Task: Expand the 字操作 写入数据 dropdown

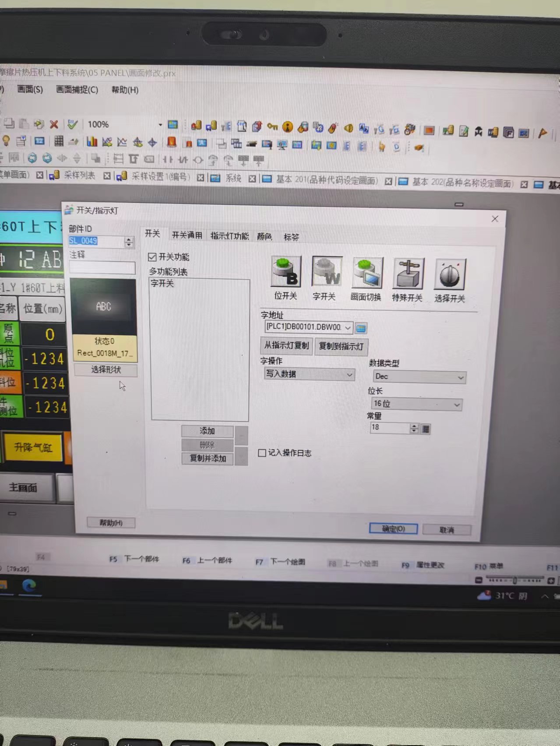Action: (x=349, y=374)
